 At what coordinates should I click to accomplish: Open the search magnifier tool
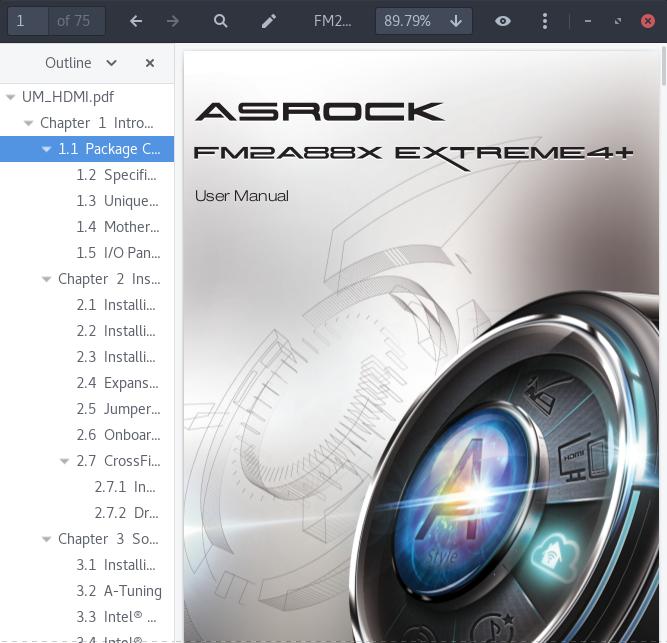[x=220, y=21]
